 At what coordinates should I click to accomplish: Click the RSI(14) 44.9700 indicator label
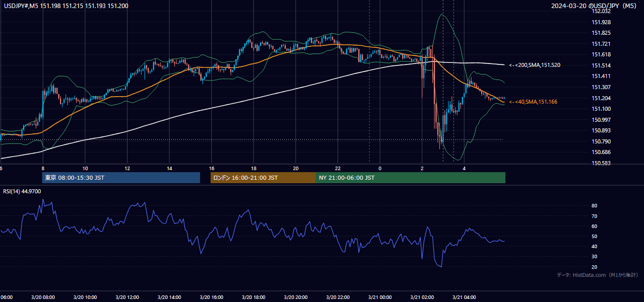coord(22,191)
